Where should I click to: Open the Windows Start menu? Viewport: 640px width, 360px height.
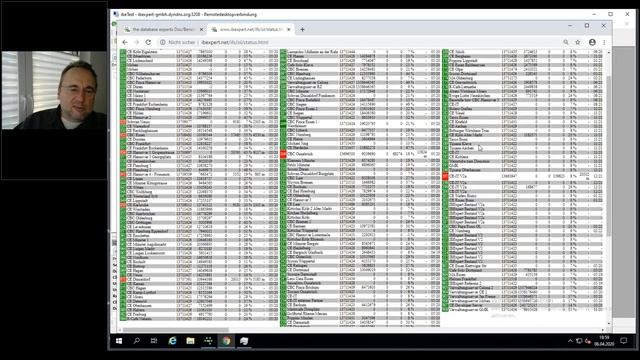119,341
